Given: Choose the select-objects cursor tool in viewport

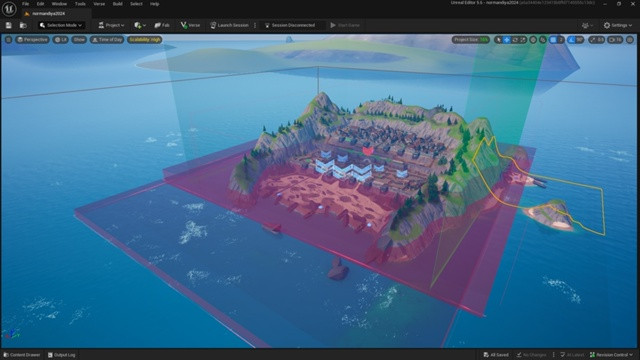Looking at the screenshot, I should pyautogui.click(x=498, y=40).
